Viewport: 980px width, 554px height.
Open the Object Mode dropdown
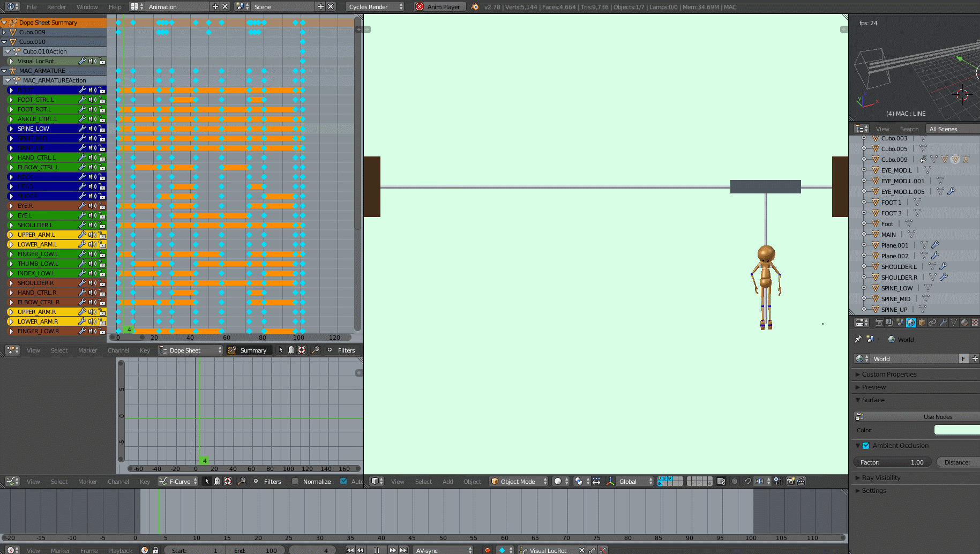tap(519, 481)
